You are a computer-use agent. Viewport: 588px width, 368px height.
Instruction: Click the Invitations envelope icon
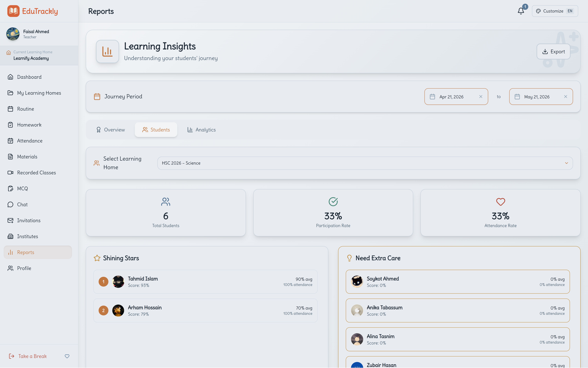[x=10, y=221]
